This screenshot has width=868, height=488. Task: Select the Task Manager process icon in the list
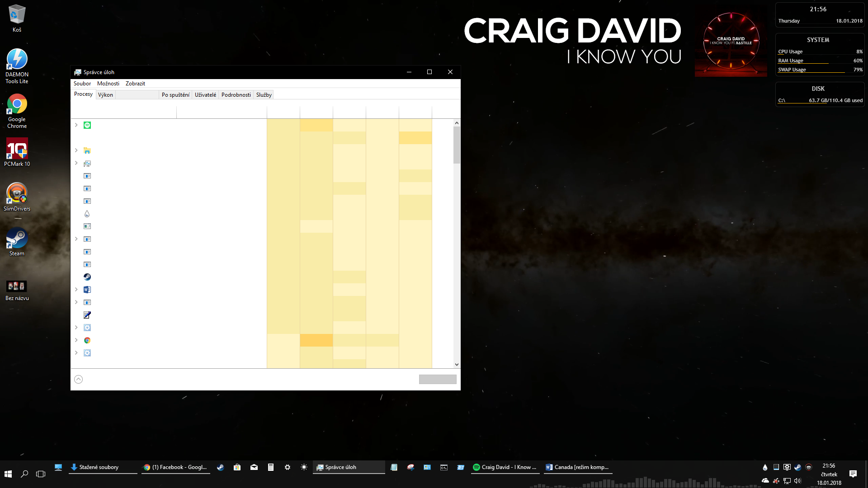[x=87, y=163]
